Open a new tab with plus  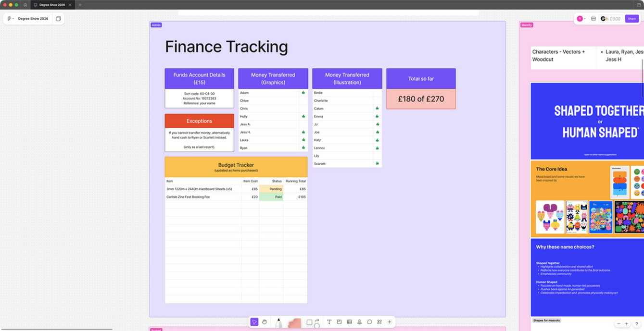(80, 5)
